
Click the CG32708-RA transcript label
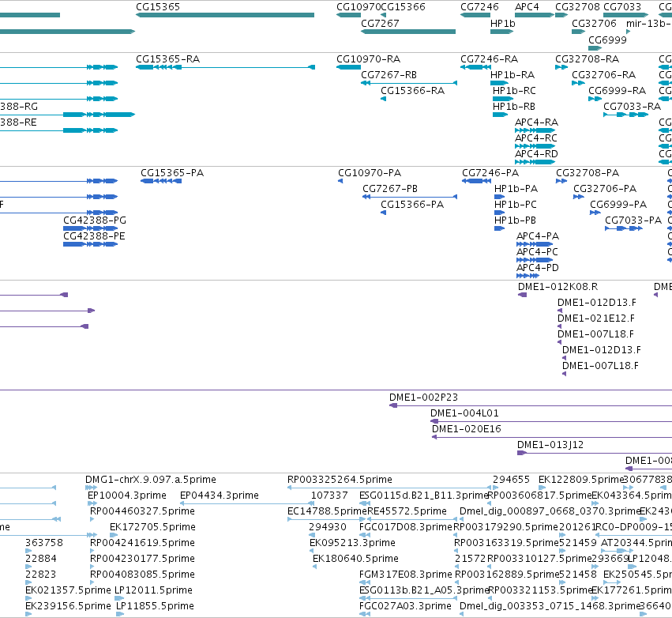(588, 58)
